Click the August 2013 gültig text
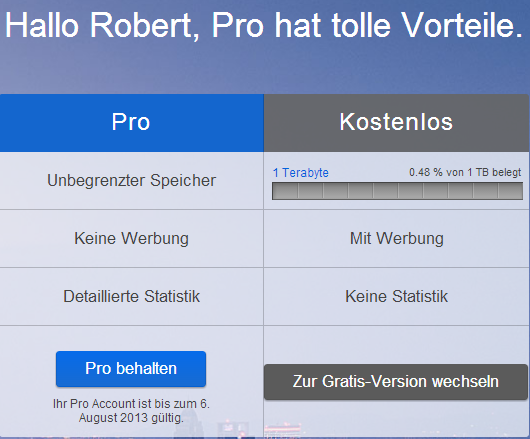The height and width of the screenshot is (439, 530). (131, 418)
